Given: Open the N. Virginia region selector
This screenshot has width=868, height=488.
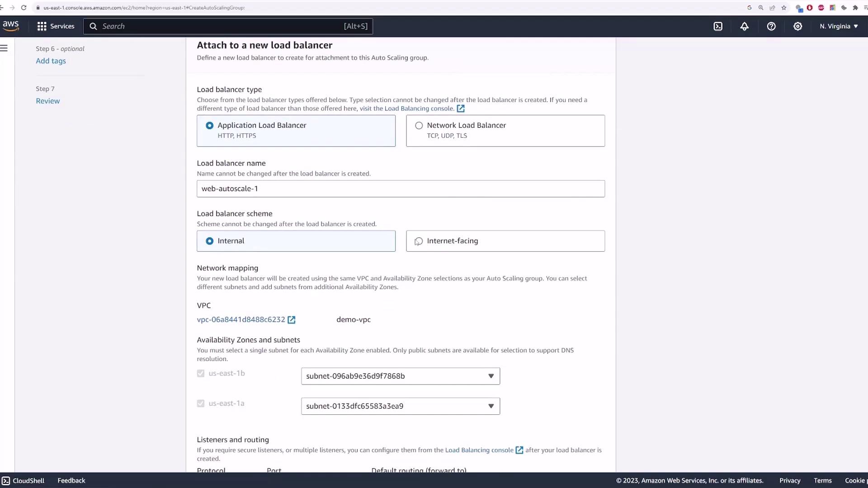Looking at the screenshot, I should (x=839, y=26).
